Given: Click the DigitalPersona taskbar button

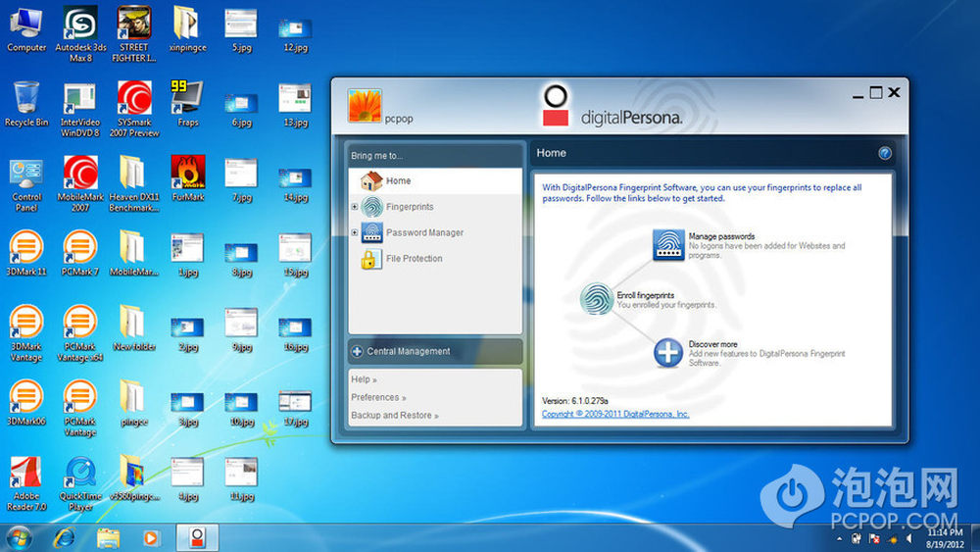Looking at the screenshot, I should pos(198,537).
